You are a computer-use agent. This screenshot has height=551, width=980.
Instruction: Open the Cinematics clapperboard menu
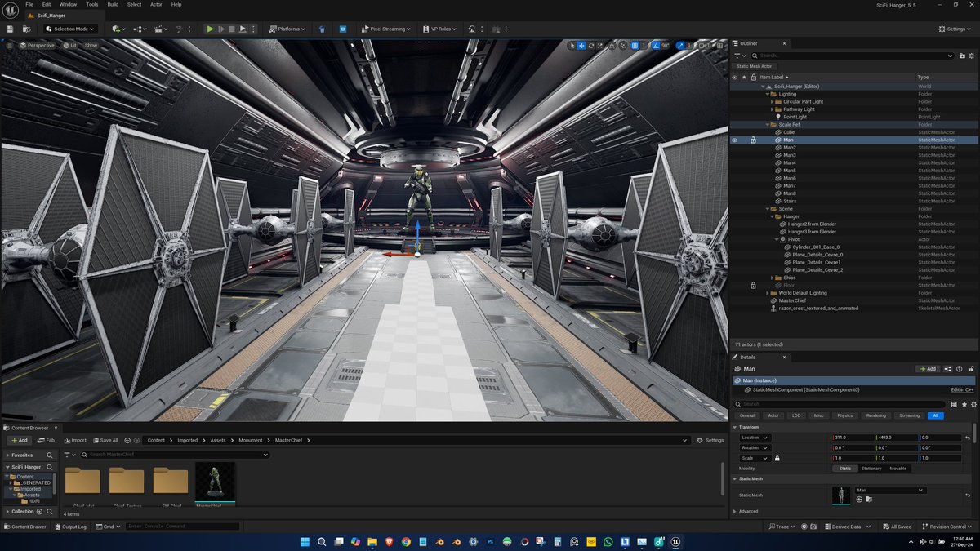162,29
